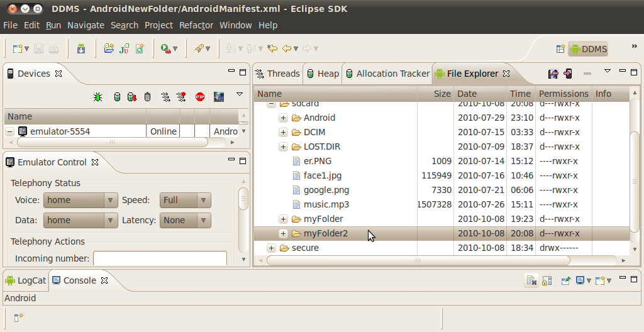Expand the myFolder2 directory
Screen dimensions: 644x332
(283, 233)
